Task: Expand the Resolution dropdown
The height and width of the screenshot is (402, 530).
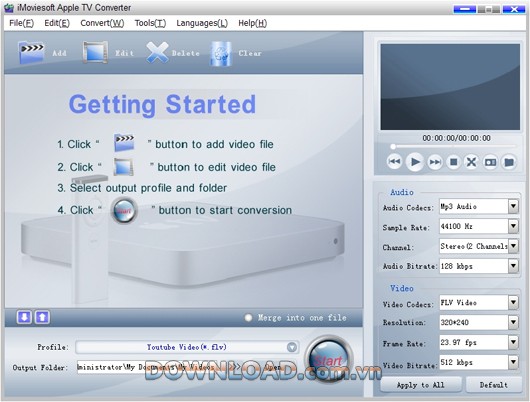Action: 513,322
